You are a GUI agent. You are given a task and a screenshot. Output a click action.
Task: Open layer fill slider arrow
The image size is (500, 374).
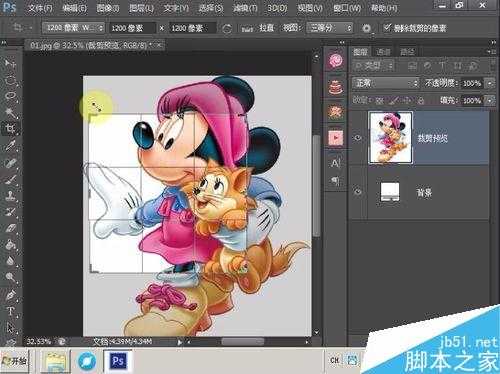pyautogui.click(x=490, y=100)
